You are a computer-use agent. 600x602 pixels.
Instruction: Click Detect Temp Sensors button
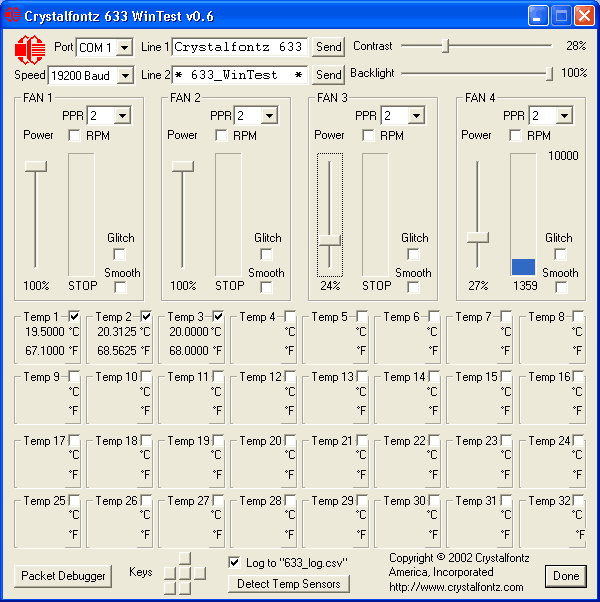point(289,584)
